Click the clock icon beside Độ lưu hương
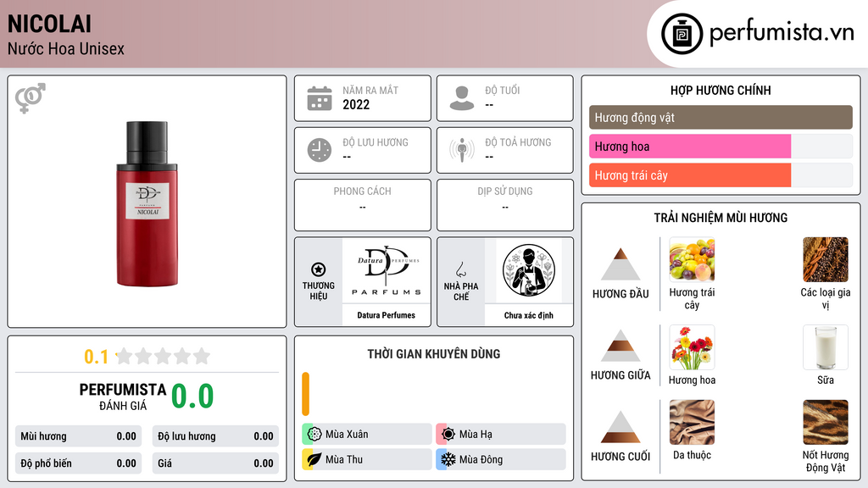The width and height of the screenshot is (868, 488). pyautogui.click(x=320, y=150)
